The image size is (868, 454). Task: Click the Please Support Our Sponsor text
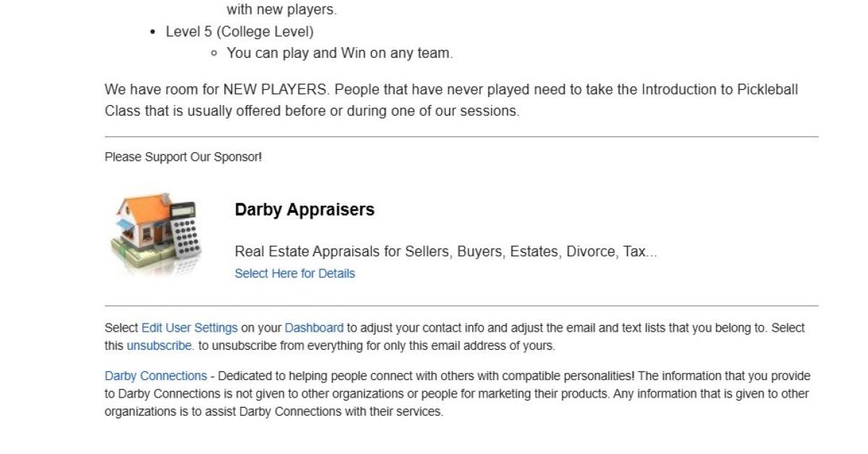pyautogui.click(x=183, y=156)
